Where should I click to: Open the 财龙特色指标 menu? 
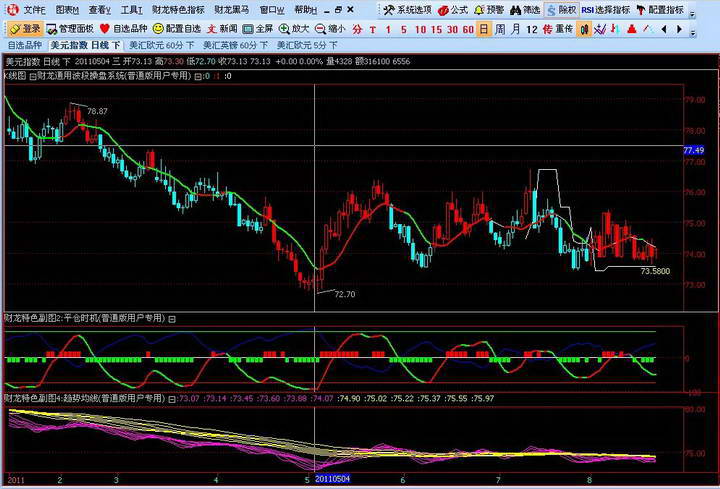tap(178, 10)
